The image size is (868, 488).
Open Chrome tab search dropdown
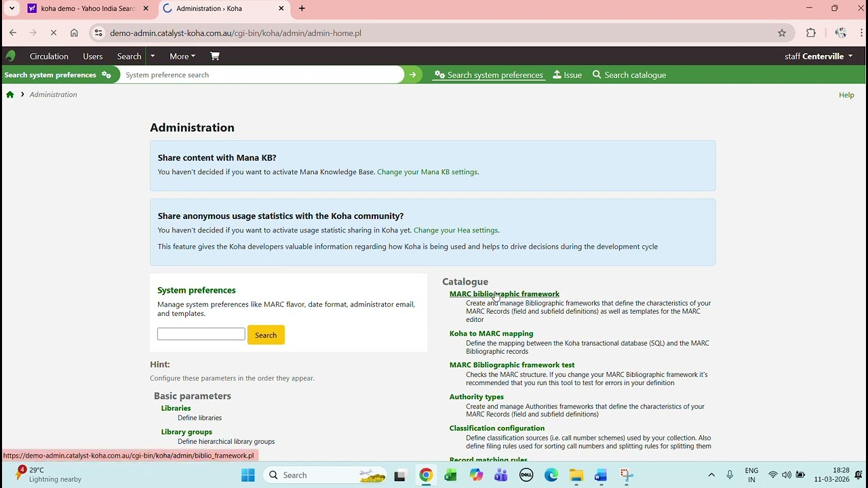point(12,9)
